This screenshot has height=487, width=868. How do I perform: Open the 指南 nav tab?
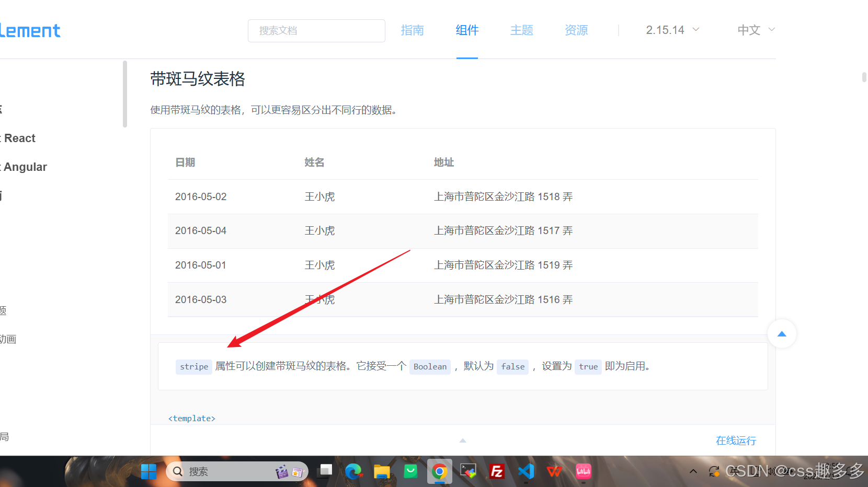(x=412, y=30)
